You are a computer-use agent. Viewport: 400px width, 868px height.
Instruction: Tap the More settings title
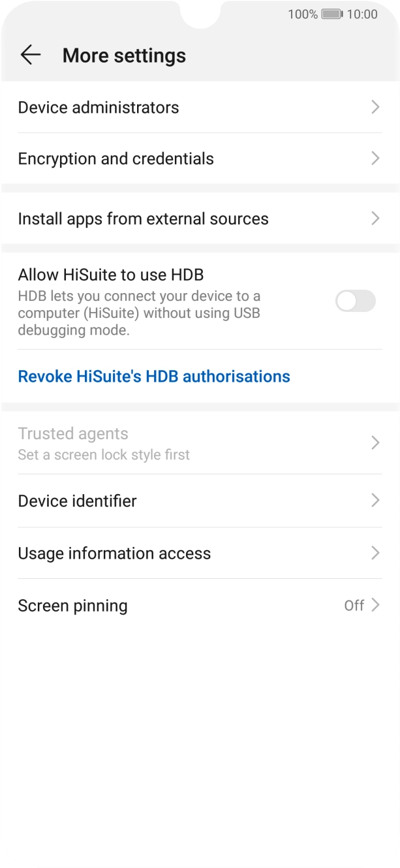click(124, 56)
